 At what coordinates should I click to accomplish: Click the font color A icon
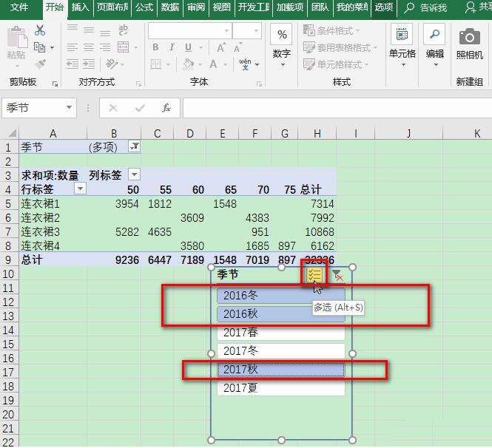pos(213,64)
